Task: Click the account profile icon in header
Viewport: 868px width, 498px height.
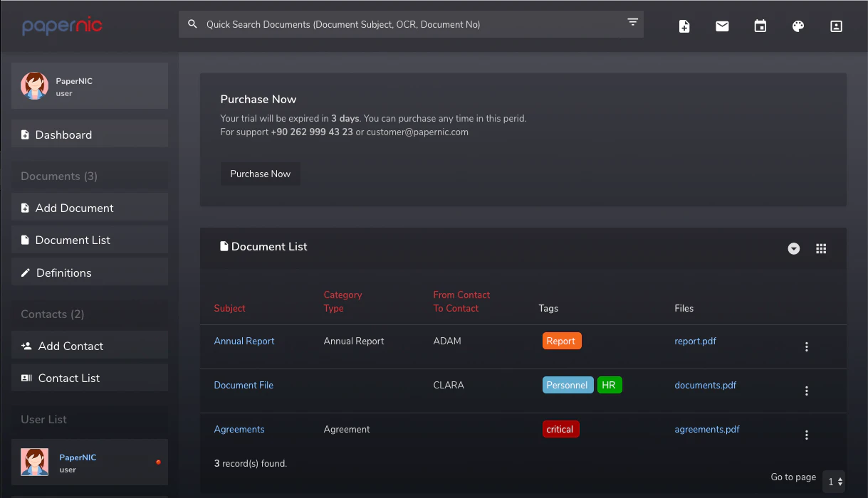Action: [x=836, y=26]
